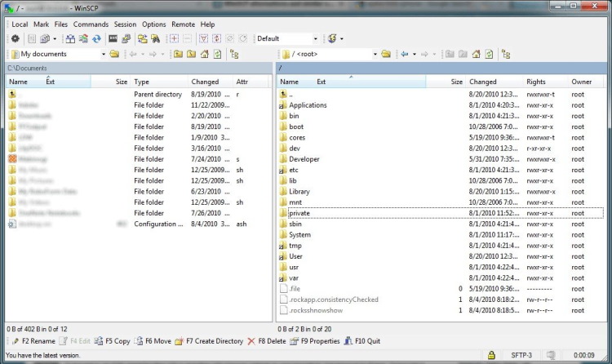Image resolution: width=612 pixels, height=364 pixels.
Task: Click the F8 Delete button
Action: click(x=267, y=341)
